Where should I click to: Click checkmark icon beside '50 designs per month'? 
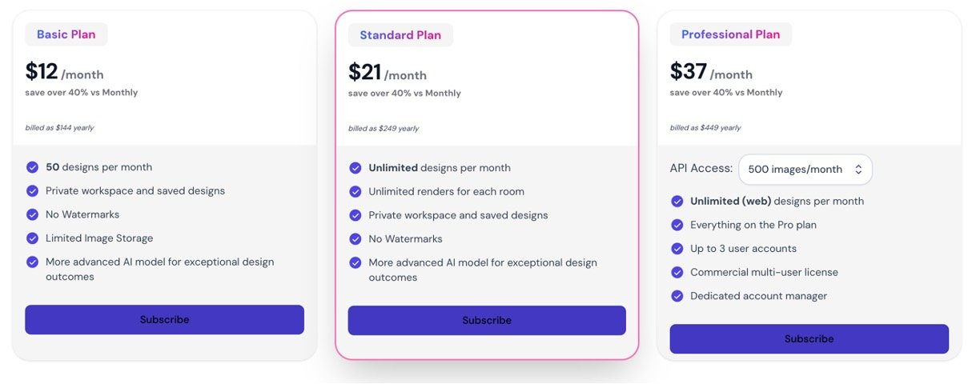click(x=32, y=167)
